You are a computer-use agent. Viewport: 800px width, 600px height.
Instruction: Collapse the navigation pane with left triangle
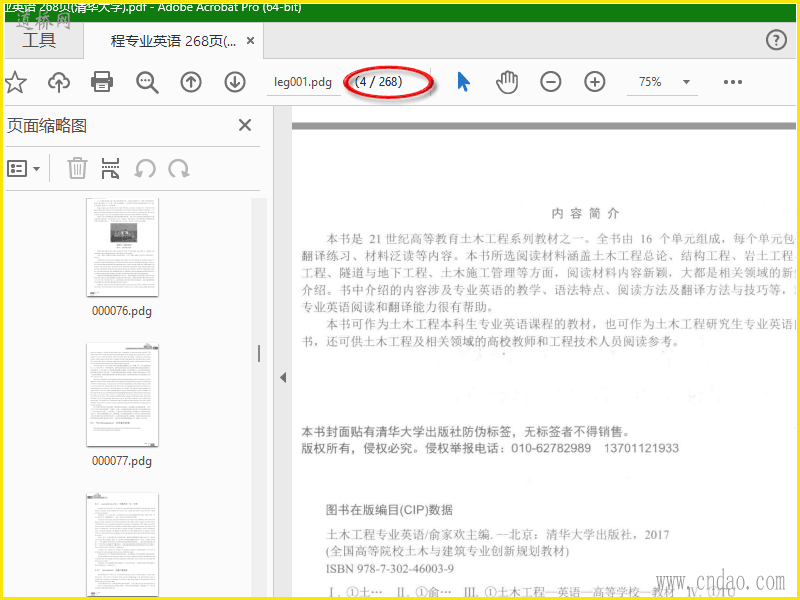283,378
